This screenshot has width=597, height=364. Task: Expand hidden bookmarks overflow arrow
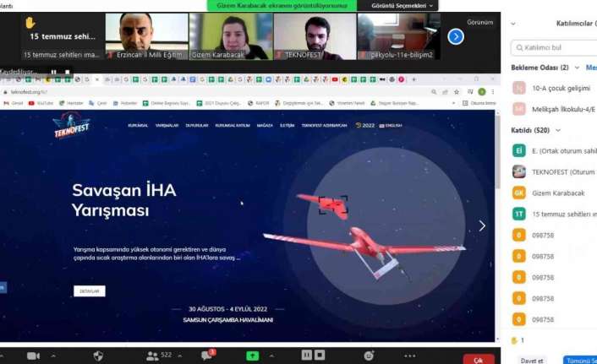453,103
